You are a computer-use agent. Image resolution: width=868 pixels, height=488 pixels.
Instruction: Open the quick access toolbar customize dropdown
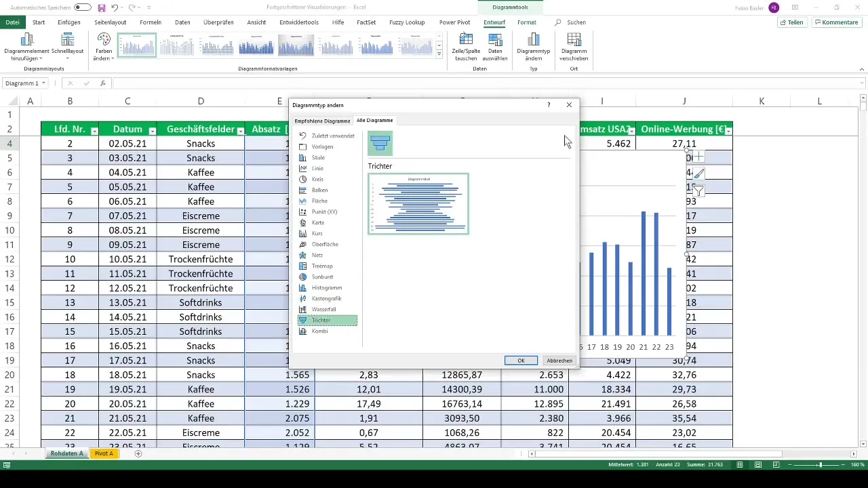click(x=149, y=7)
